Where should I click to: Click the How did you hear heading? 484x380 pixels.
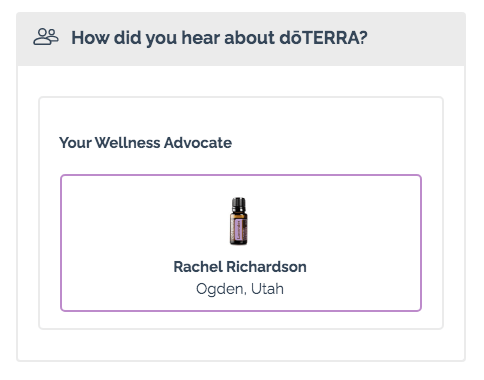tap(219, 38)
